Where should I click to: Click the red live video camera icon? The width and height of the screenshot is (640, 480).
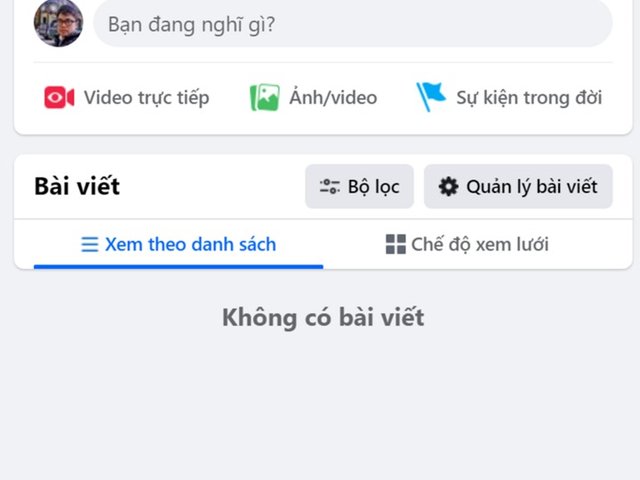pos(59,97)
